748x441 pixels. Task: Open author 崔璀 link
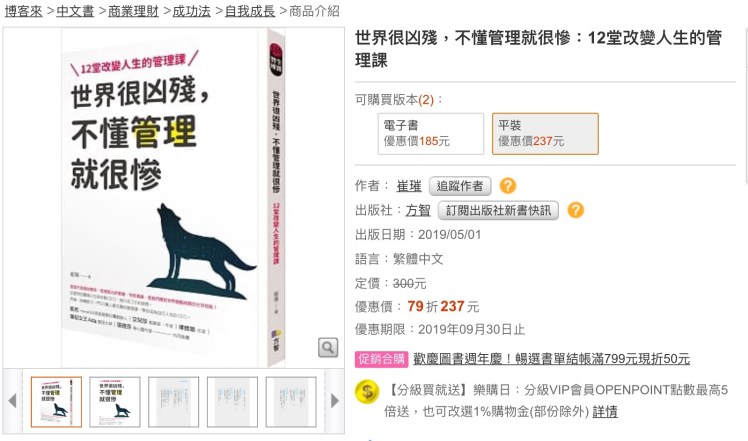click(409, 186)
